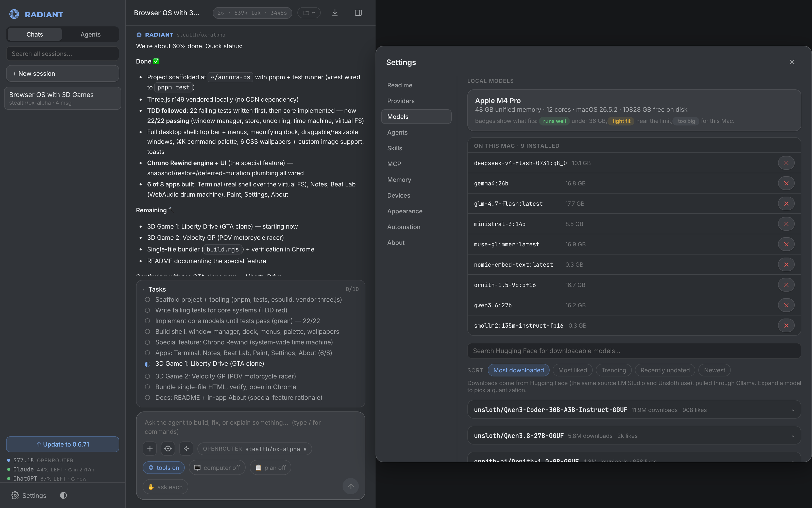Click the $77.18 OpenRouter balance
The height and width of the screenshot is (508, 812).
[40, 460]
